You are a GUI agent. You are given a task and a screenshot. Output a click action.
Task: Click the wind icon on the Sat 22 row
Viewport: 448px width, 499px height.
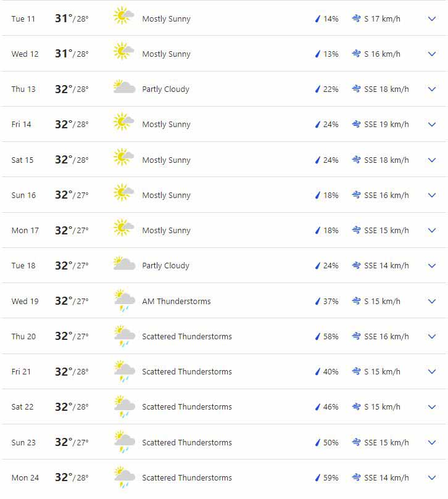pyautogui.click(x=356, y=406)
